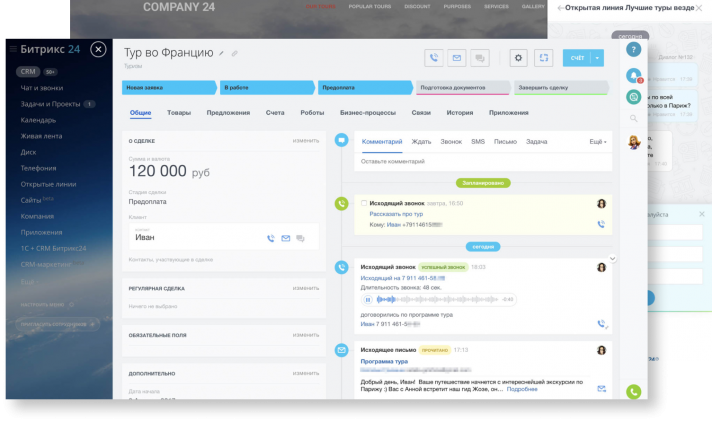Select the Ждать timeline tab
Image resolution: width=712 pixels, height=422 pixels.
[x=421, y=142]
